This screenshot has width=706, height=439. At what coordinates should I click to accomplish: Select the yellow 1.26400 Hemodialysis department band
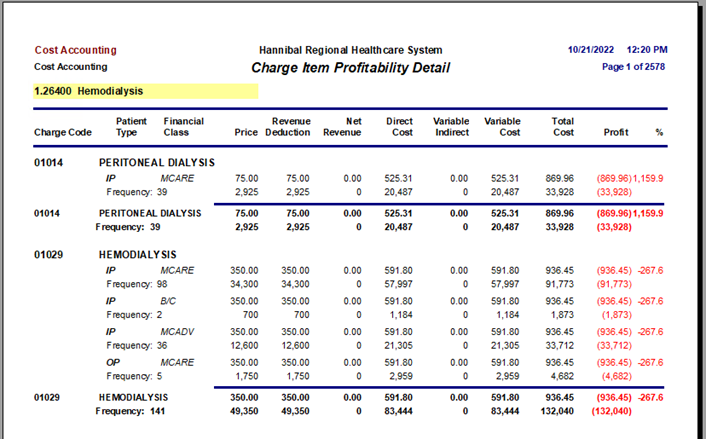click(146, 91)
